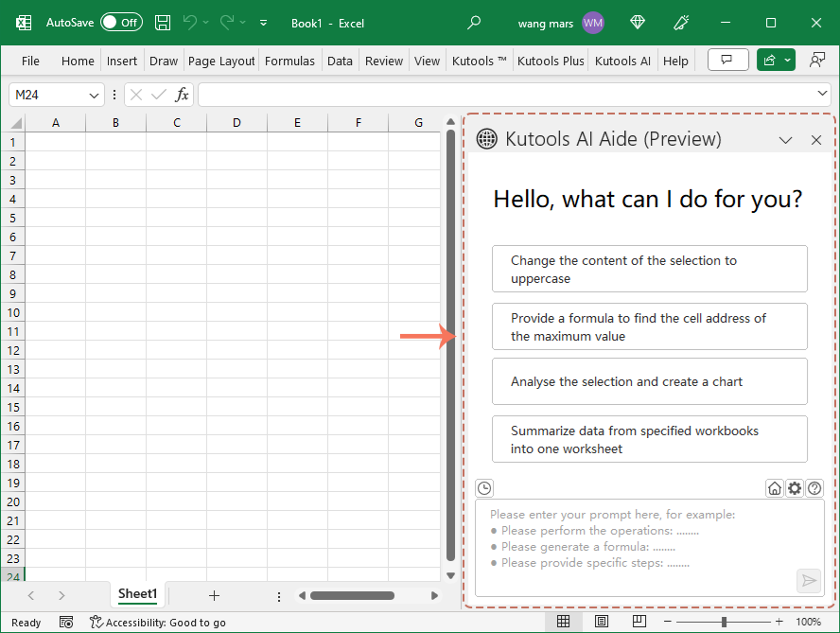840x633 pixels.
Task: Select the prompt 'Analyse the selection and create a chart'
Action: (650, 380)
